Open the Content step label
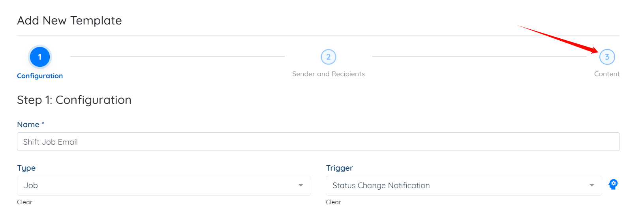This screenshot has width=644, height=209. (x=607, y=74)
